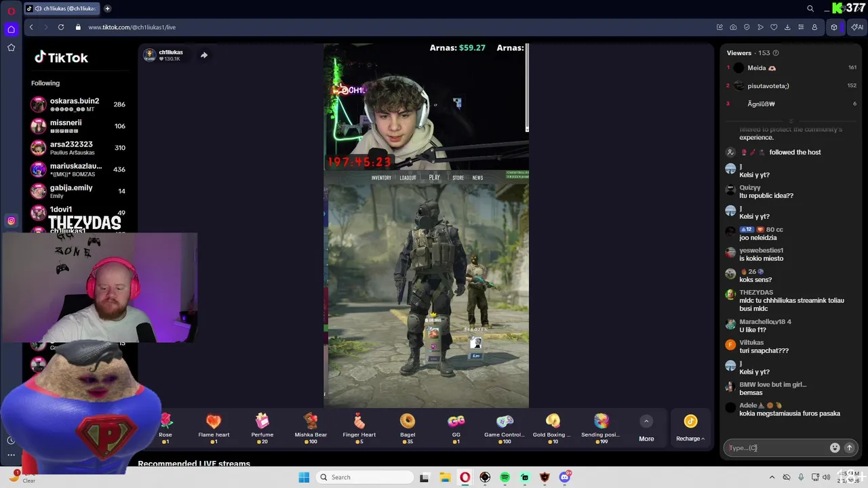Open Spotify from taskbar
The width and height of the screenshot is (868, 488).
[x=505, y=477]
